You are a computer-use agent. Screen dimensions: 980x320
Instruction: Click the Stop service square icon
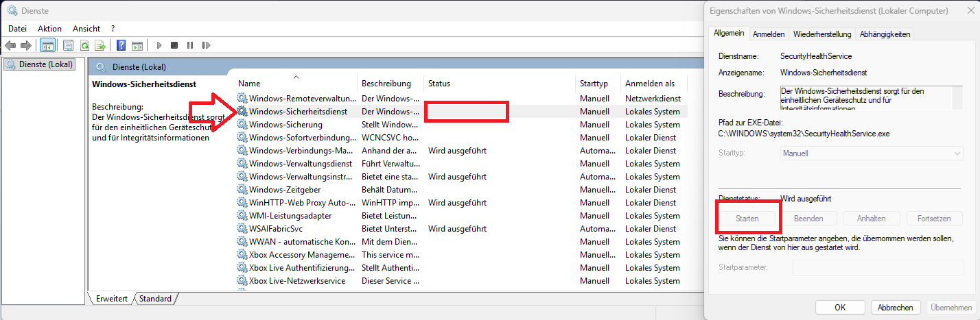174,45
